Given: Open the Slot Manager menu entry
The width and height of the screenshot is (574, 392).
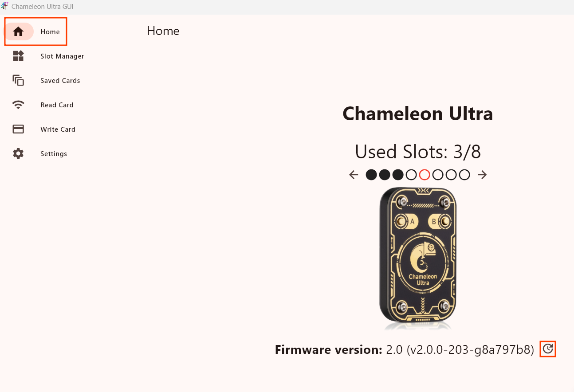Looking at the screenshot, I should coord(62,56).
